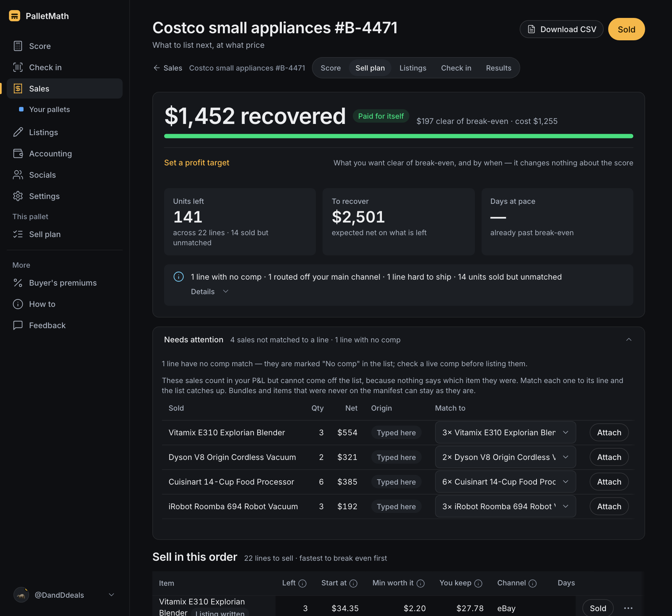Expand the Details disclosure chevron
The image size is (672, 616).
[x=225, y=291]
